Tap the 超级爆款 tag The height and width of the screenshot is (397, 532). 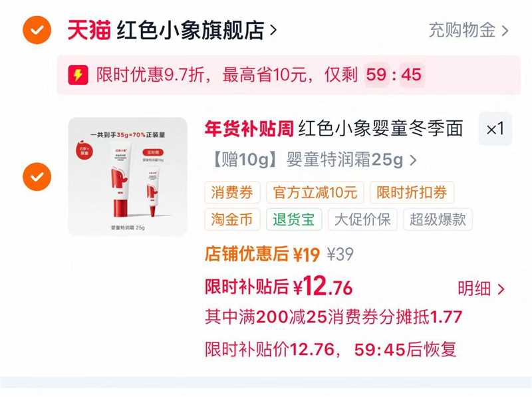point(438,219)
